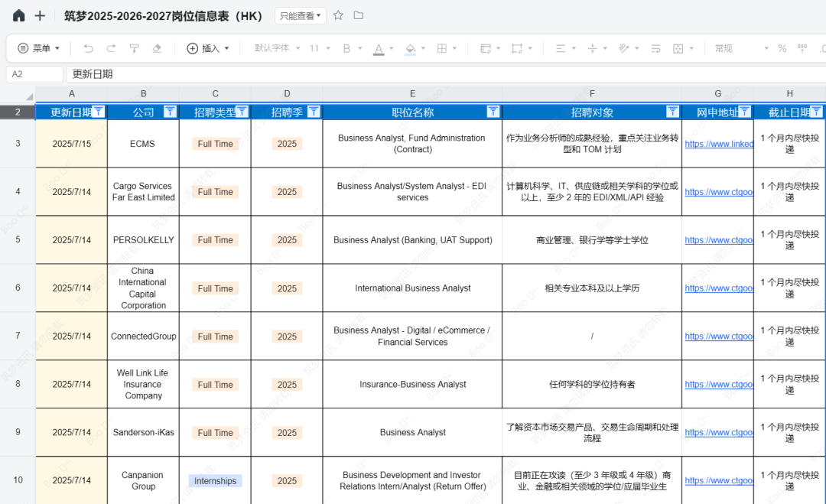Open the 默认字体 font dropdown
Viewport: 826px width, 504px height.
pos(277,48)
